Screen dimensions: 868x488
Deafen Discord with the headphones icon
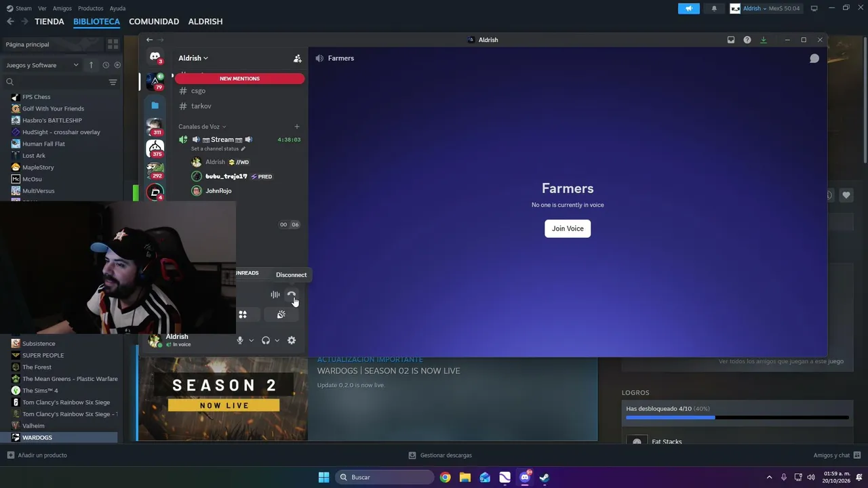coord(266,340)
